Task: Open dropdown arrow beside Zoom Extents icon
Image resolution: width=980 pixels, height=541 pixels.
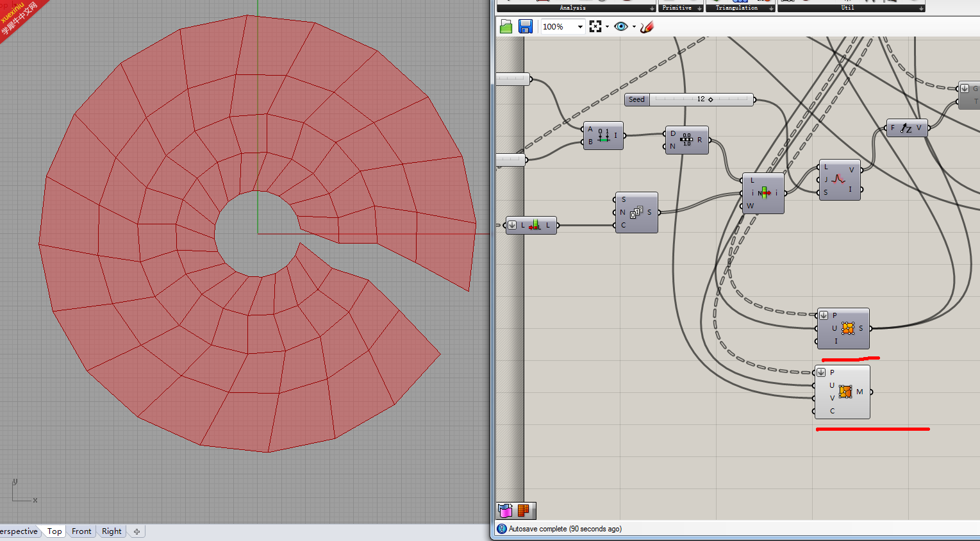Action: [607, 27]
